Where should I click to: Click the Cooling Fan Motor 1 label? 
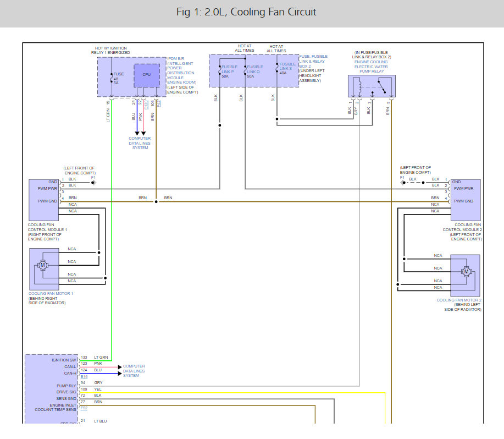point(51,293)
